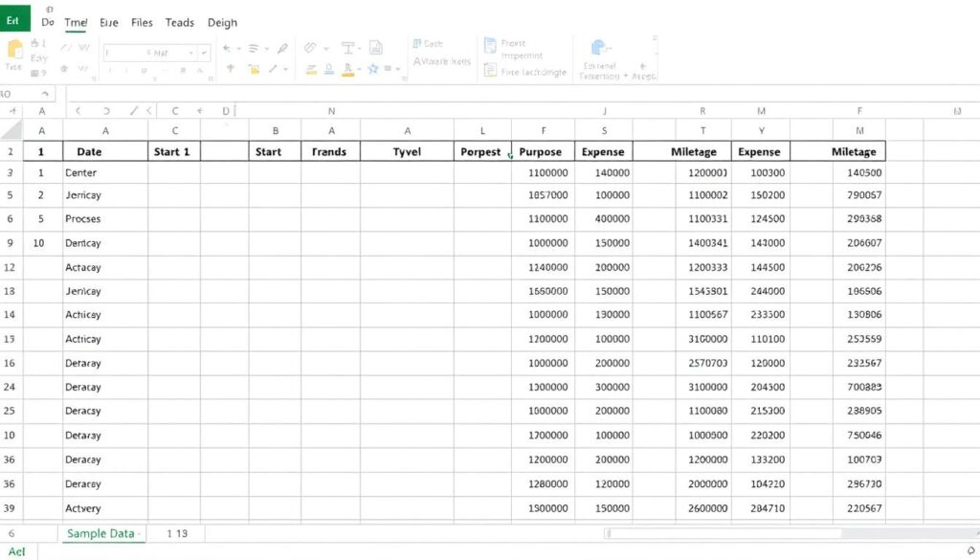
Task: Click the Frontt document icon
Action: pos(490,45)
